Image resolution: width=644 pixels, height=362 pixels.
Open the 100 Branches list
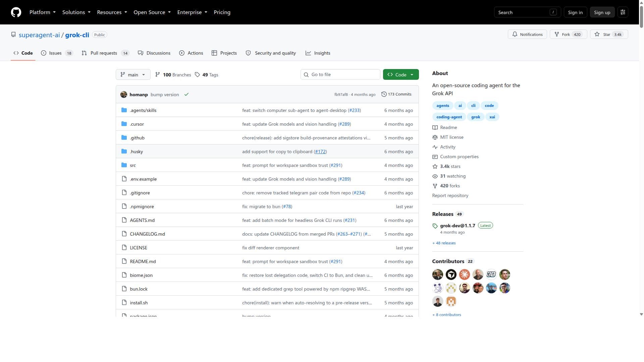173,75
